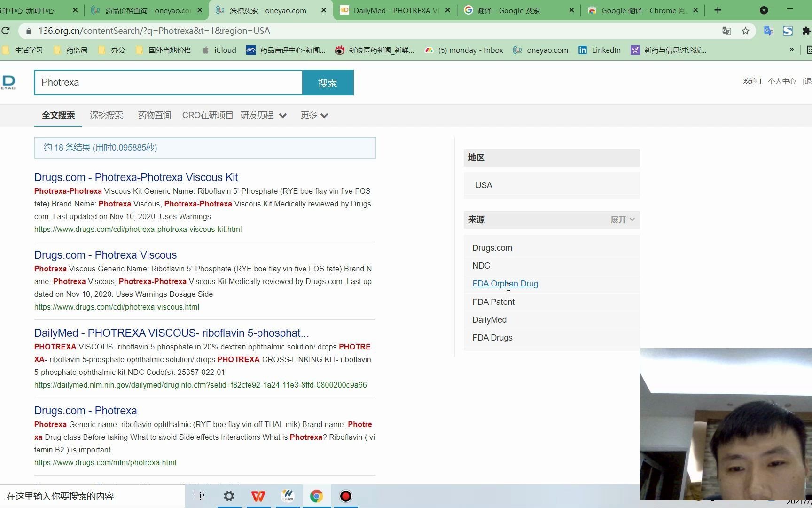Open the Sogou S extension icon
Image resolution: width=812 pixels, height=508 pixels.
(788, 31)
